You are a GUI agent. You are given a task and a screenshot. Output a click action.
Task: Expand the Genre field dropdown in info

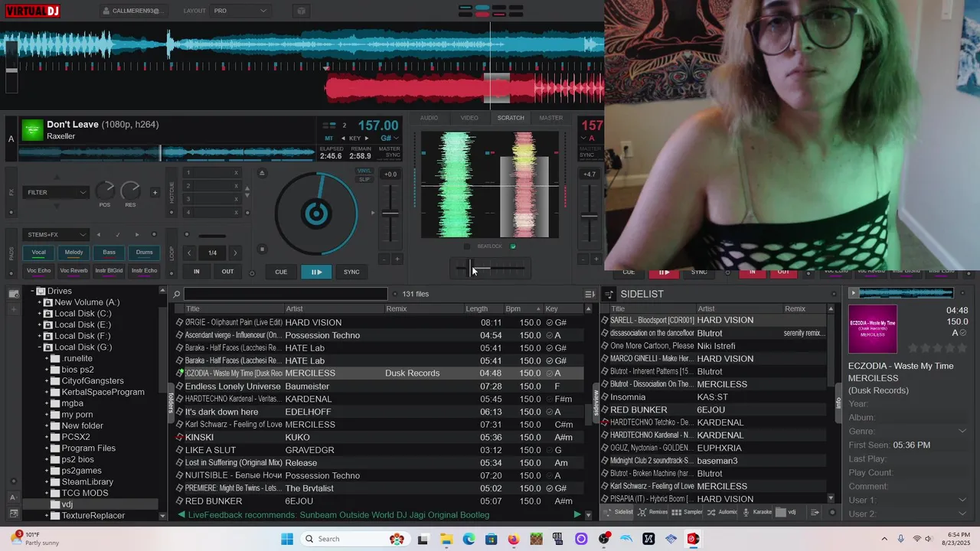[x=962, y=432]
